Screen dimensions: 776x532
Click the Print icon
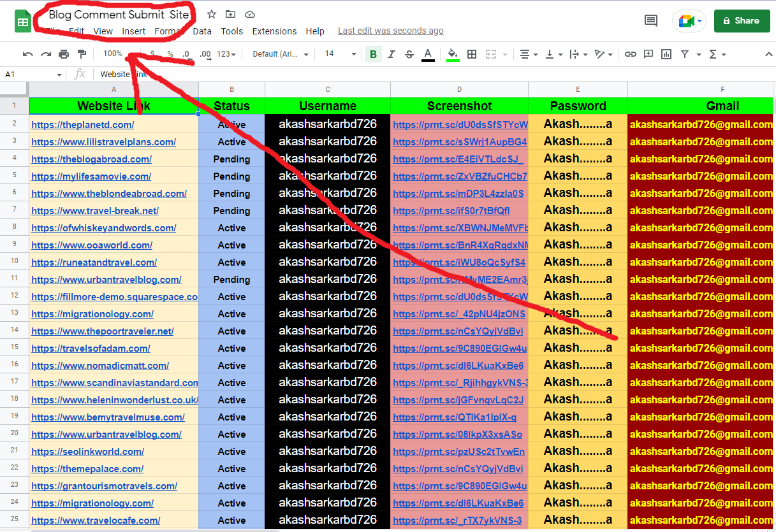(x=63, y=54)
